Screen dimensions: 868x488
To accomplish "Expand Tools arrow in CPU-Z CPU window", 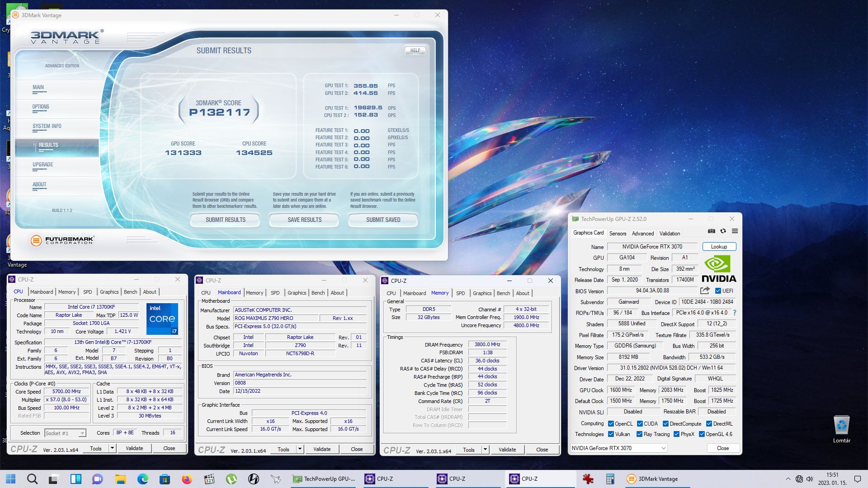I will point(112,448).
